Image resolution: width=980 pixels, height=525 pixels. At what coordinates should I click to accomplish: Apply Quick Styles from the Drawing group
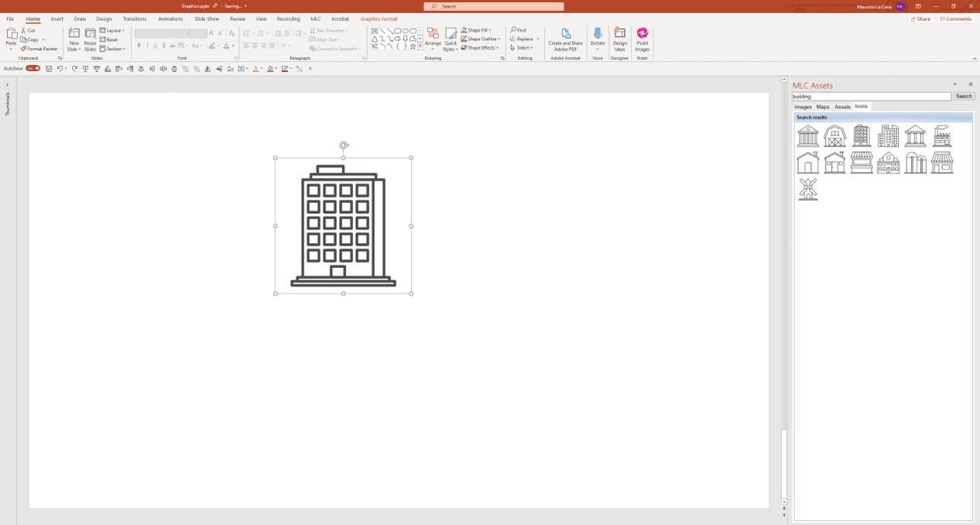(451, 39)
